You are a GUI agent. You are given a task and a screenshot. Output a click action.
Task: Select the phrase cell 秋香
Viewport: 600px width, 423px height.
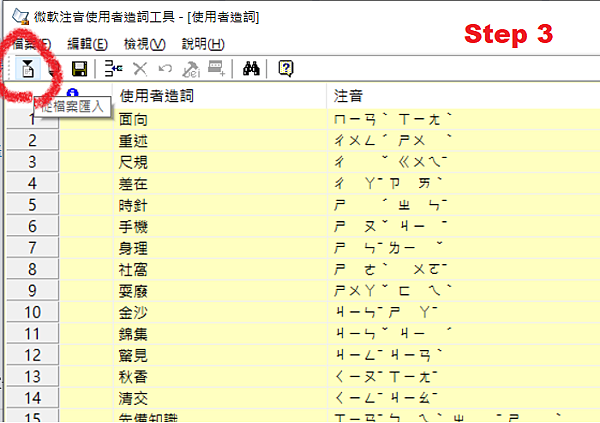(220, 376)
